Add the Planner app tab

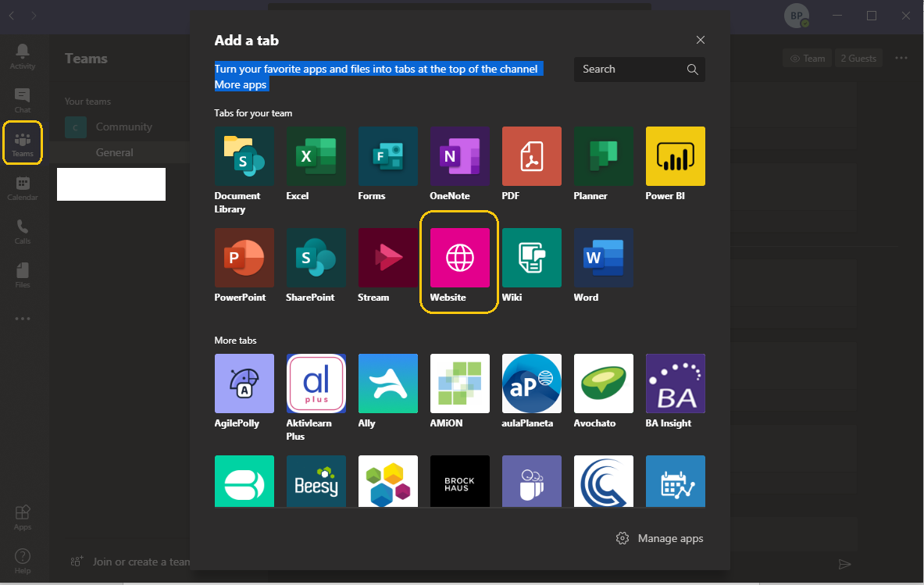604,156
